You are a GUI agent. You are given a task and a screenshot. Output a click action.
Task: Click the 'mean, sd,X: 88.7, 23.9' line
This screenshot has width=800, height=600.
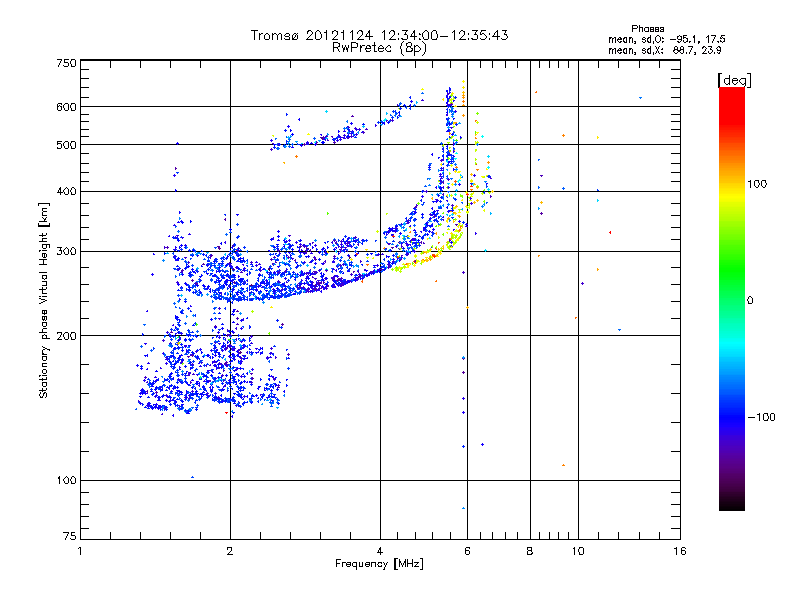664,50
